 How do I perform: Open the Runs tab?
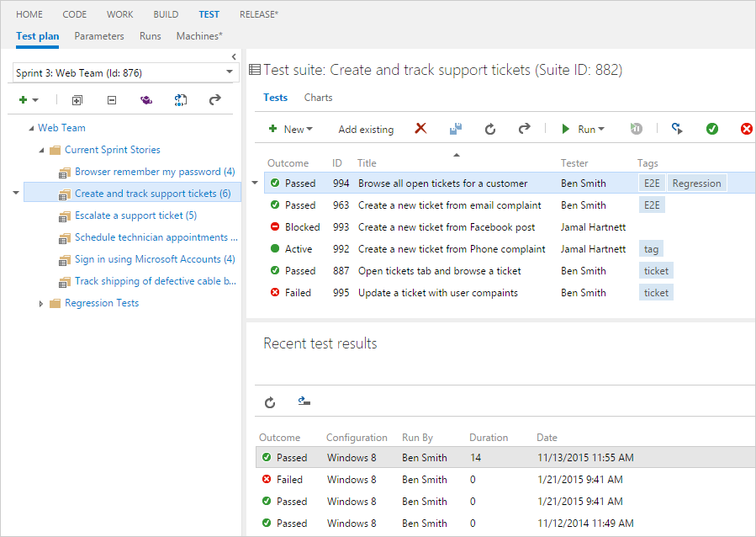[150, 36]
